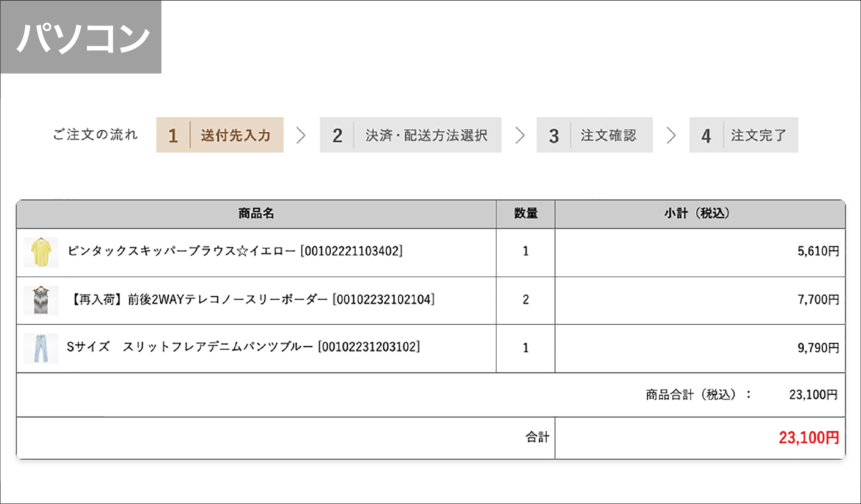Click the chevron arrow after step 1

(301, 135)
